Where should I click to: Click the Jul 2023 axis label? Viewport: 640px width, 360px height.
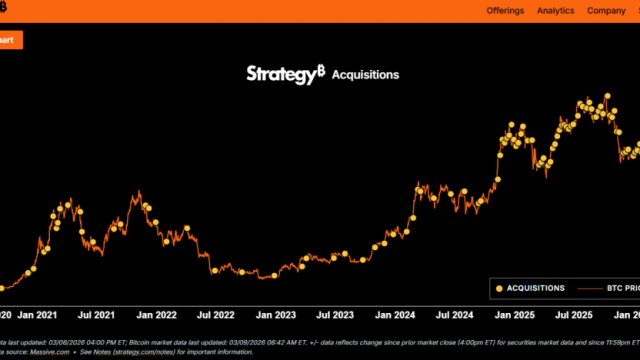(x=335, y=315)
